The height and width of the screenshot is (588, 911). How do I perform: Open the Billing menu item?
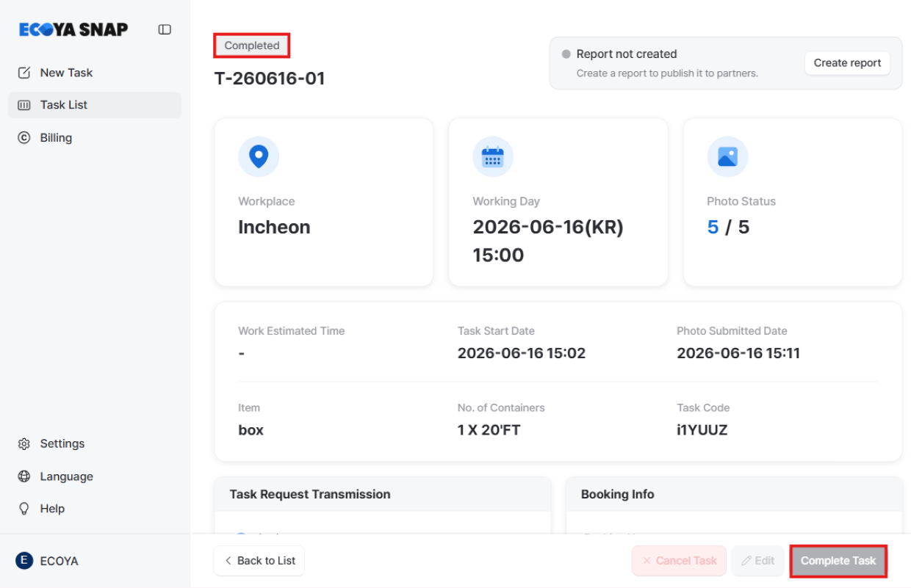tap(94, 137)
